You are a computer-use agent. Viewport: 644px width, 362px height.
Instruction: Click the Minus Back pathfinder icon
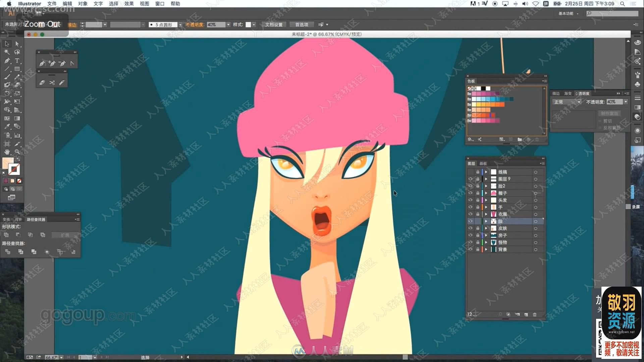coord(73,252)
